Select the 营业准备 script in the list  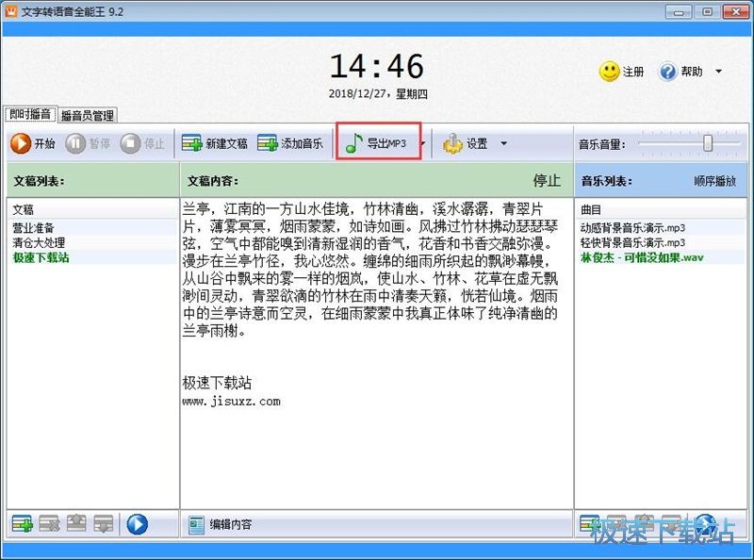point(92,227)
